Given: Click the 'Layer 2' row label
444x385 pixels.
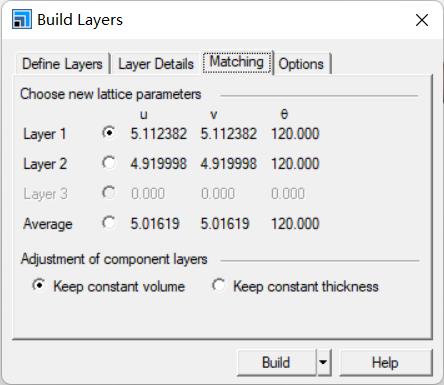Looking at the screenshot, I should click(x=45, y=164).
